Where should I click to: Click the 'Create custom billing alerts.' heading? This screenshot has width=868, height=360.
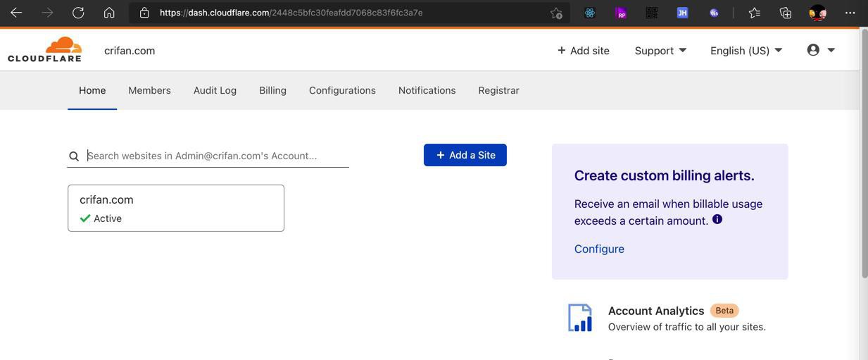coord(665,175)
